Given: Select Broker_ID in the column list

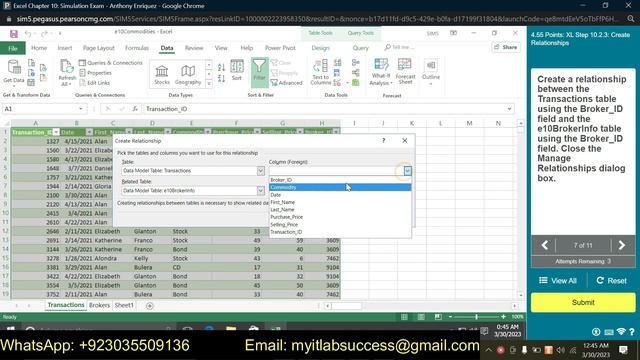Looking at the screenshot, I should click(340, 180).
